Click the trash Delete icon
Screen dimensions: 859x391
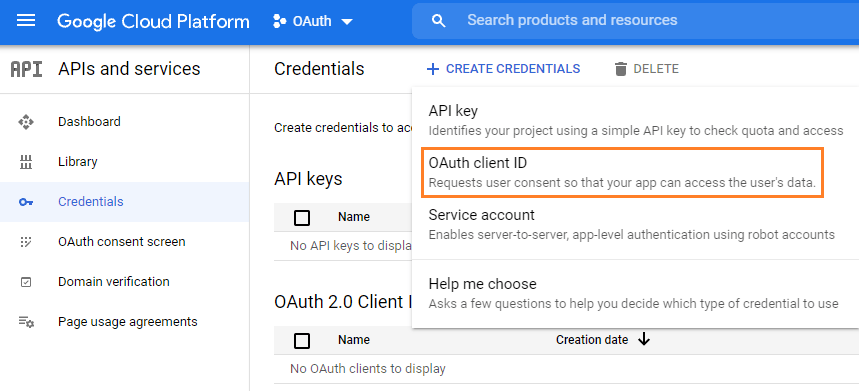point(620,69)
